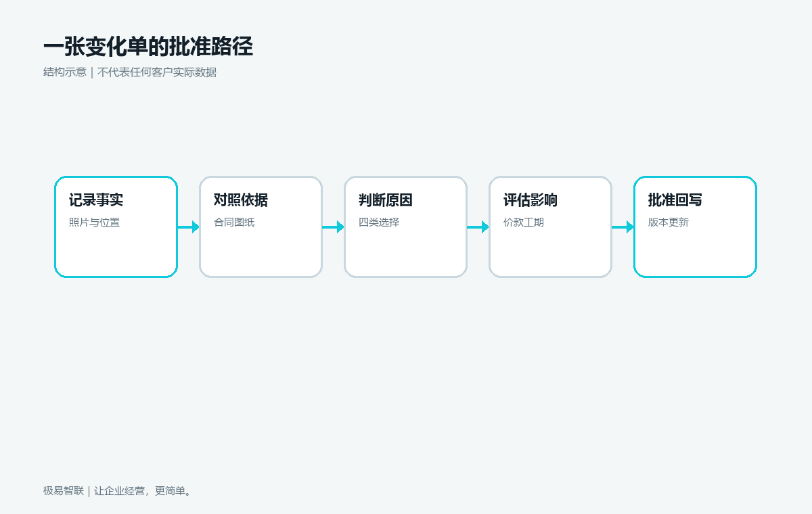Click the 记录事实 heading text
The height and width of the screenshot is (514, 812).
(96, 200)
